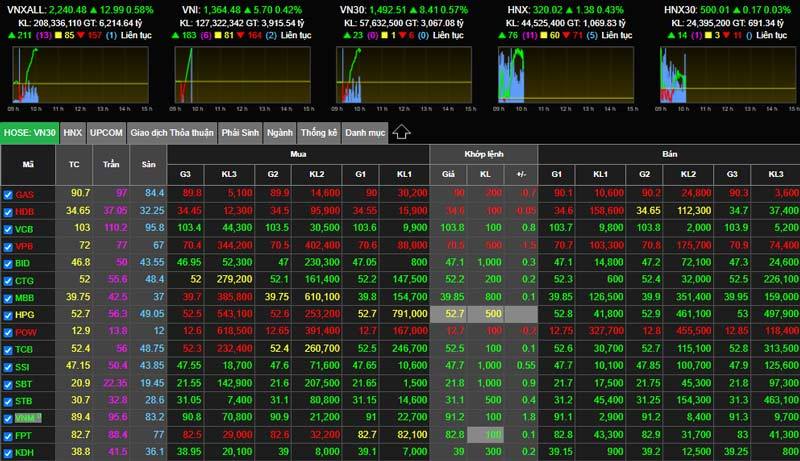Click the up arrow collapse icon beside Danh mục
The image size is (800, 461).
[x=401, y=132]
